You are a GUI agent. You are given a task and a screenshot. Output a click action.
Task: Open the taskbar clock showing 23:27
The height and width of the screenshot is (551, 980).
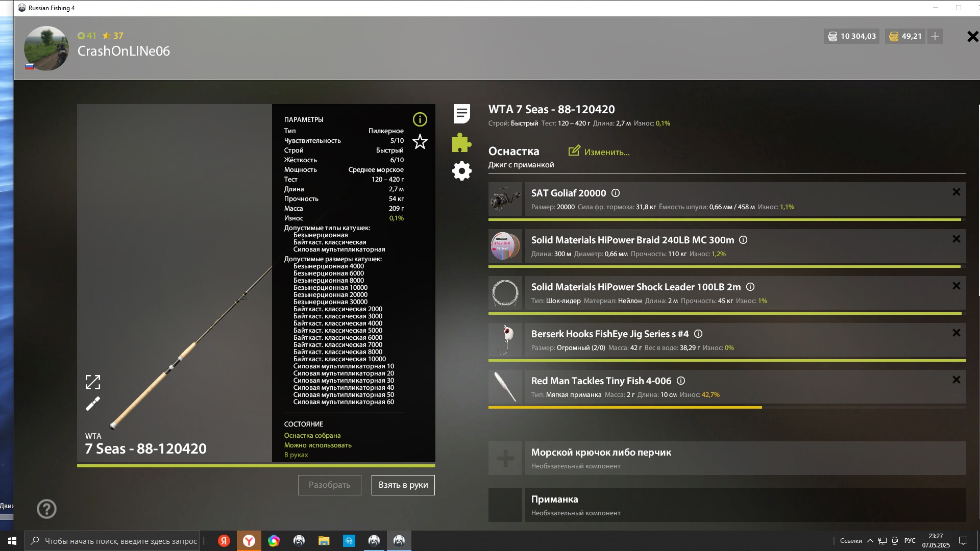(936, 541)
